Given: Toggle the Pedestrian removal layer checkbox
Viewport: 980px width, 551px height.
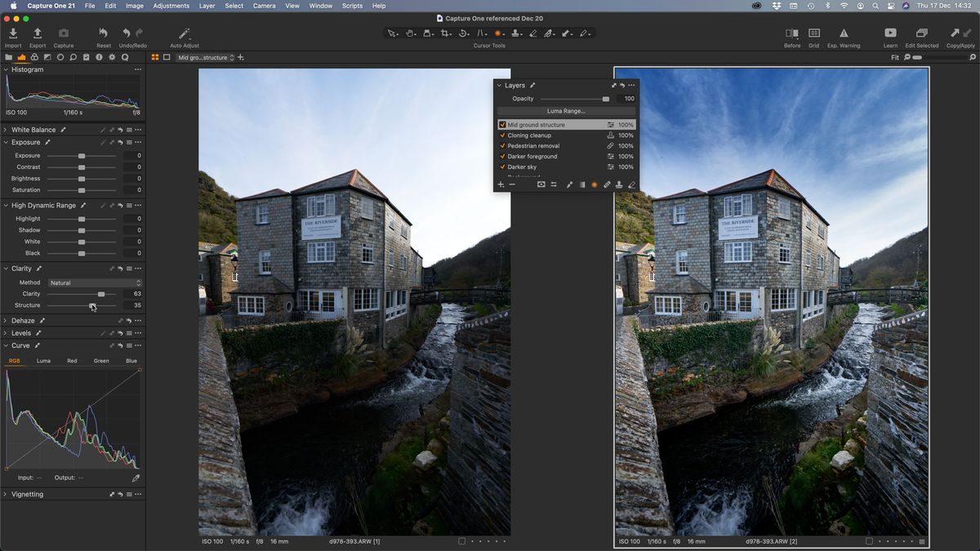Looking at the screenshot, I should pyautogui.click(x=502, y=145).
